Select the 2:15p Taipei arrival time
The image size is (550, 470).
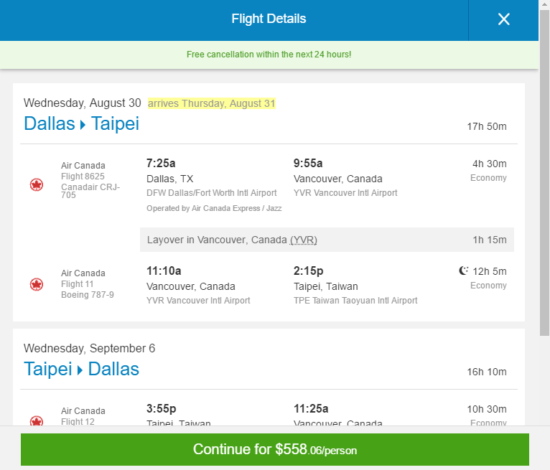308,271
